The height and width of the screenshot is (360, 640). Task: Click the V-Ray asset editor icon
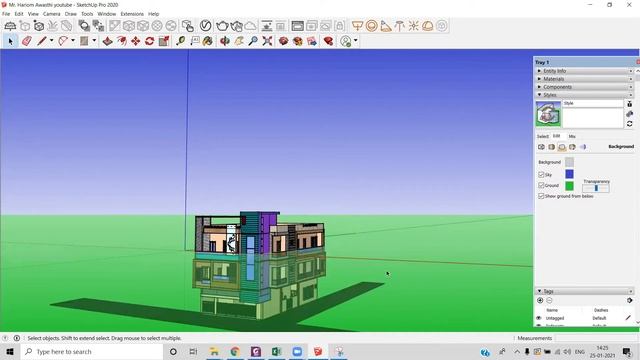point(205,26)
